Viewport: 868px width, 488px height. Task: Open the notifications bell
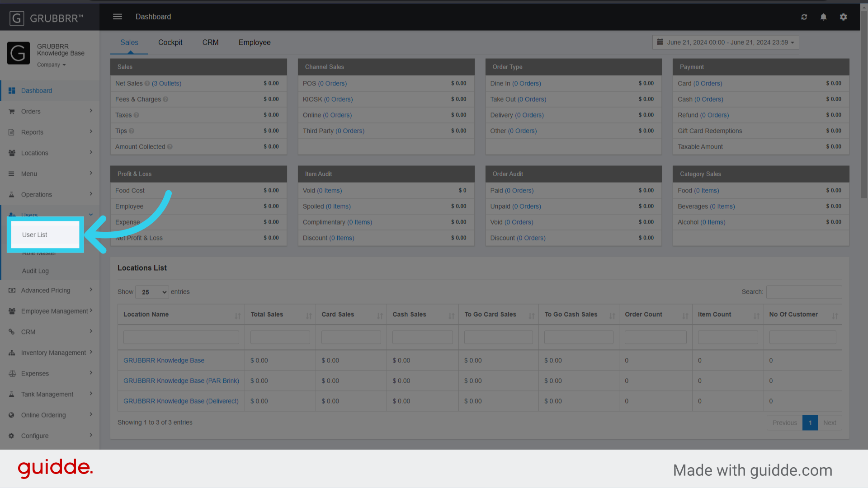pyautogui.click(x=824, y=17)
